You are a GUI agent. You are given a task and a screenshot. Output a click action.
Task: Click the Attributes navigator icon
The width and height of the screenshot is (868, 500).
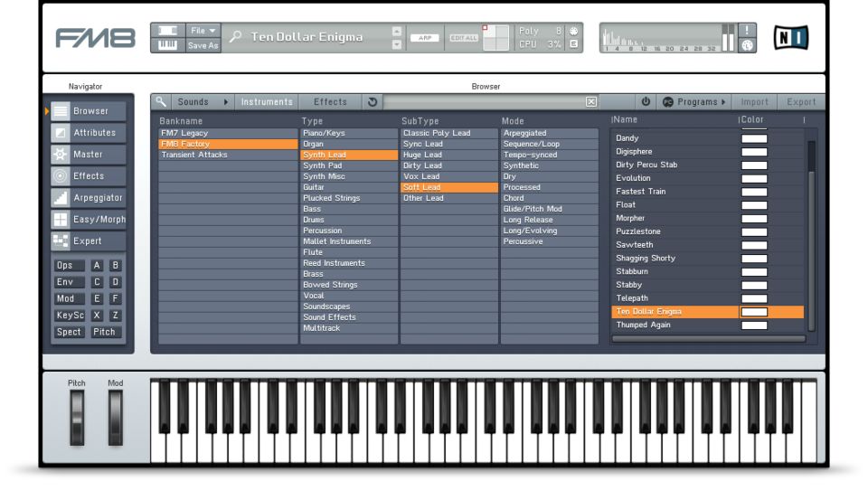click(x=61, y=133)
